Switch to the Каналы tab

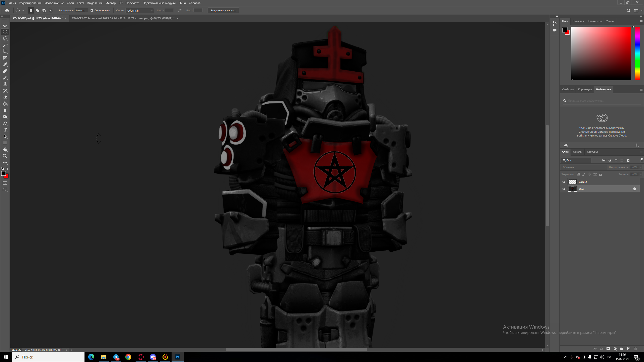coord(577,152)
